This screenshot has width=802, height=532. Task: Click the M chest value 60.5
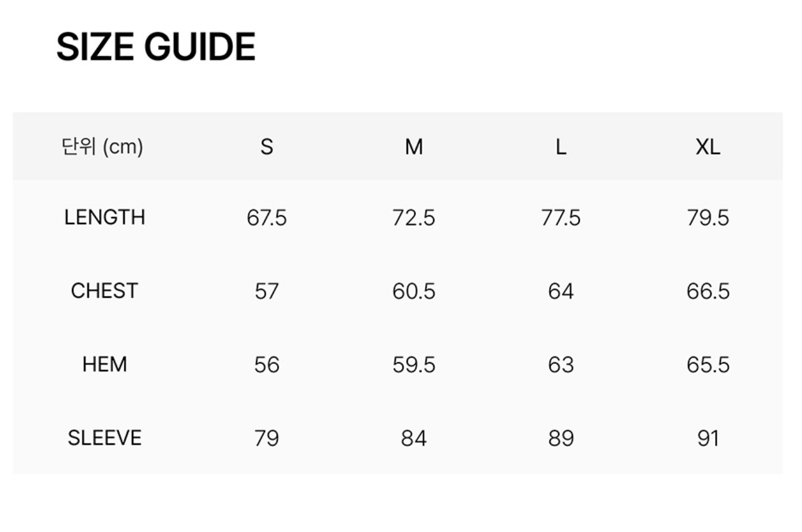(414, 291)
